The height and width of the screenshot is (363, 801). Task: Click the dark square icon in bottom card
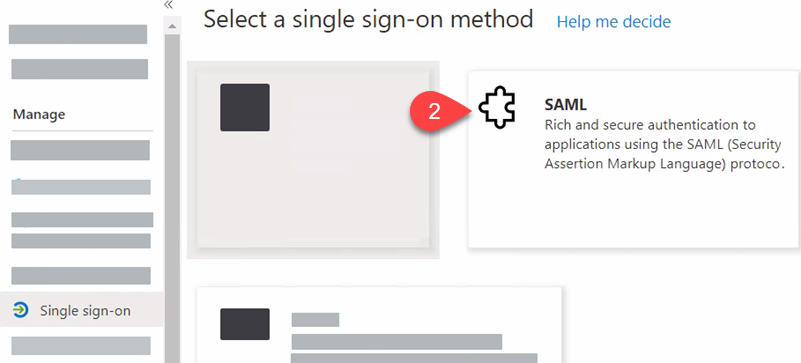click(x=245, y=324)
